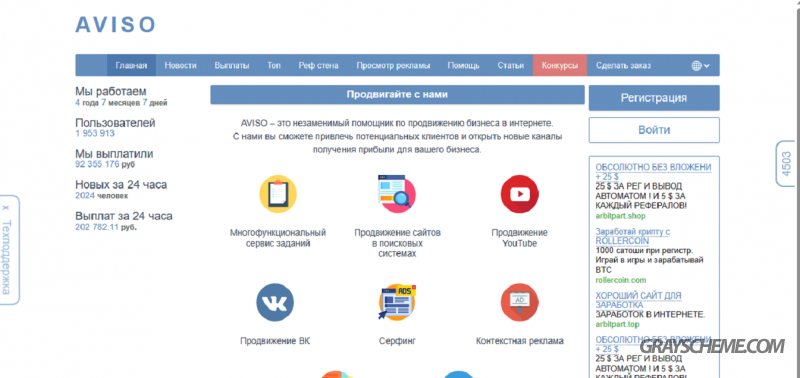Viewport: 800px width, 378px height.
Task: Click the arbitpart.shop green link
Action: coord(620,216)
